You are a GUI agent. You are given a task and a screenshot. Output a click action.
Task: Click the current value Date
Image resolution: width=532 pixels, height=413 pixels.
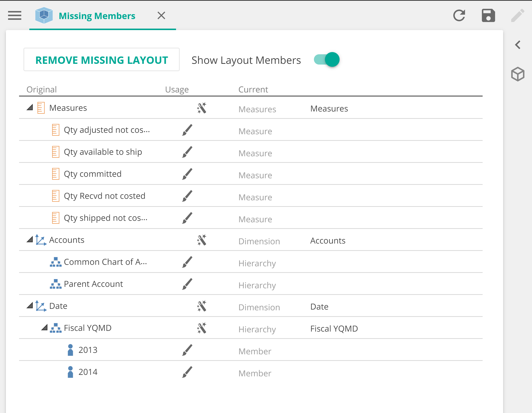point(319,307)
